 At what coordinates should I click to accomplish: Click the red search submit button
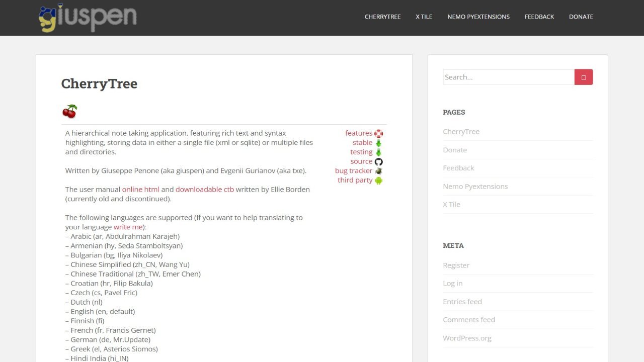[584, 77]
